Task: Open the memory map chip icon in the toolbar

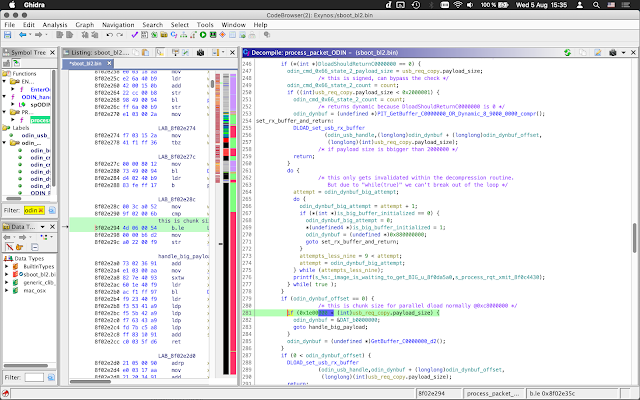Action: point(213,35)
